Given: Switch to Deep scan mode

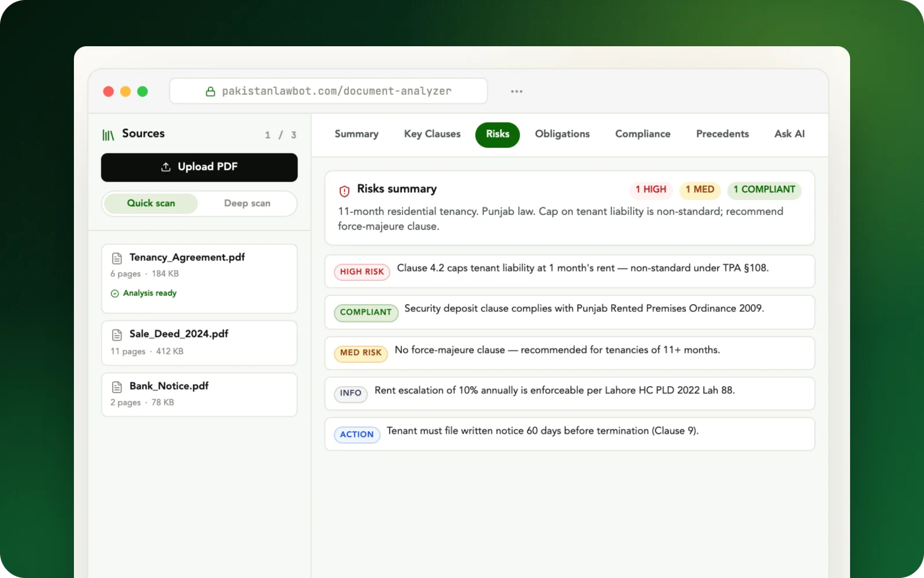Looking at the screenshot, I should pos(247,203).
